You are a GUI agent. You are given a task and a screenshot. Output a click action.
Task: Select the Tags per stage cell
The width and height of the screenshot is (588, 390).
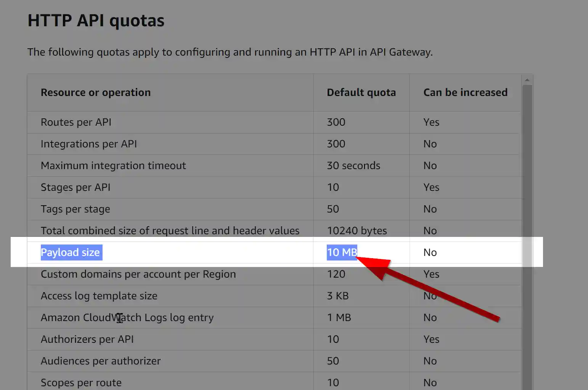(75, 209)
